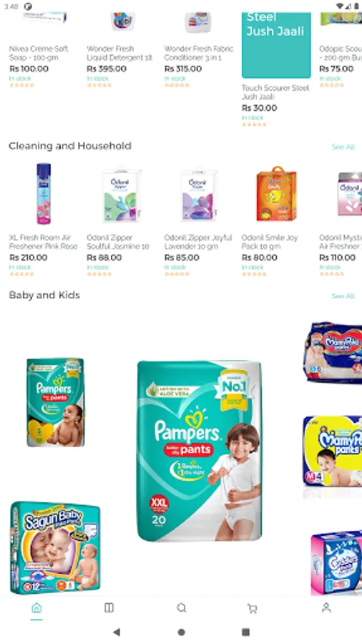Tap the Android back triangle

click(117, 632)
